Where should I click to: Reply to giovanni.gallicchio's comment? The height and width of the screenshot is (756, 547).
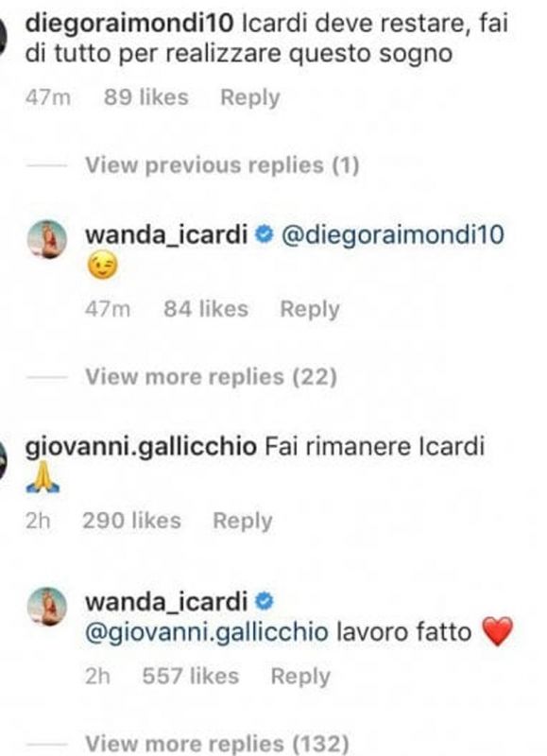(x=243, y=522)
